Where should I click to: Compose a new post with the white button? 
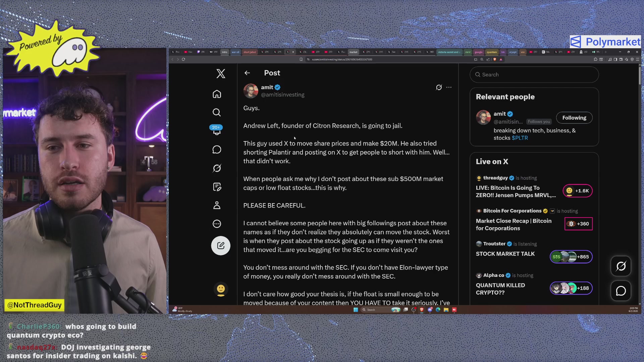click(221, 246)
